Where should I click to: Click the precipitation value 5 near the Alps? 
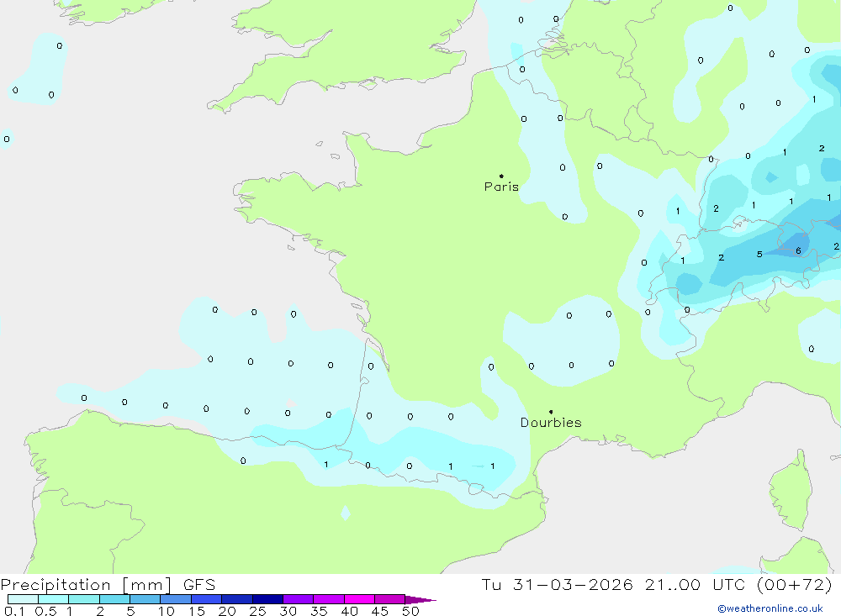coord(759,254)
